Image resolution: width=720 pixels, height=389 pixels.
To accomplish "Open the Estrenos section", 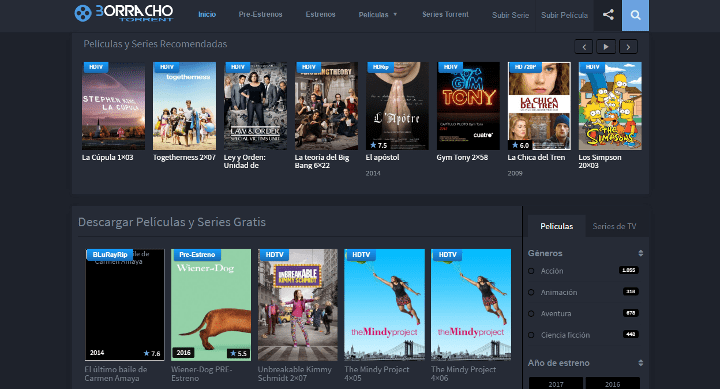I will click(x=321, y=15).
